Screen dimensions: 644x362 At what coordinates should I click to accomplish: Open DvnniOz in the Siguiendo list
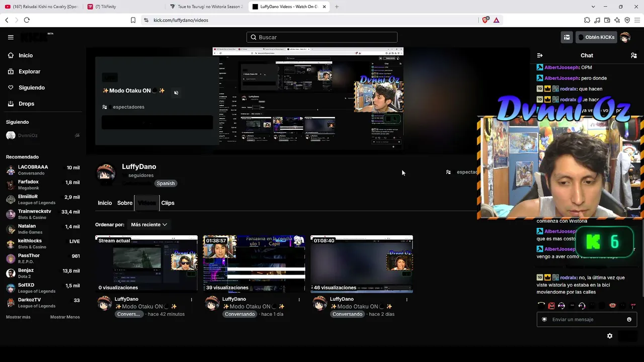coord(43,135)
